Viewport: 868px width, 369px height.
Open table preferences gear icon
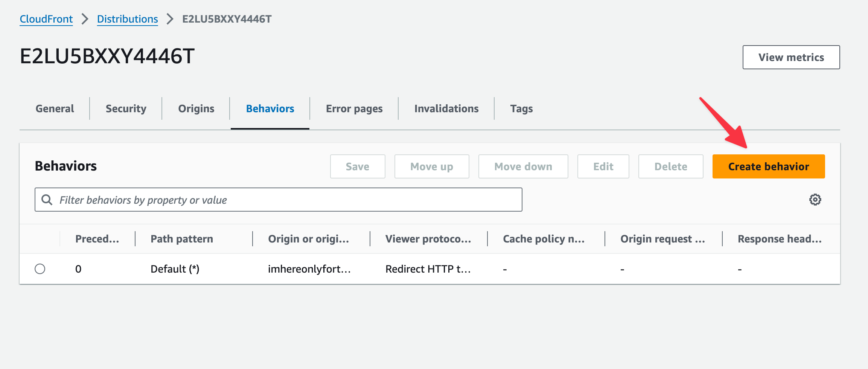(x=815, y=200)
